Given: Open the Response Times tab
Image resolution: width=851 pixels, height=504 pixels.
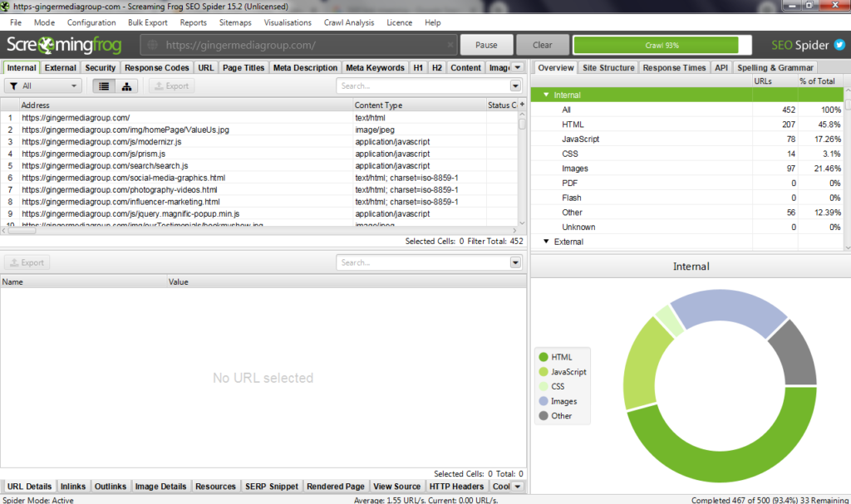Looking at the screenshot, I should [674, 68].
